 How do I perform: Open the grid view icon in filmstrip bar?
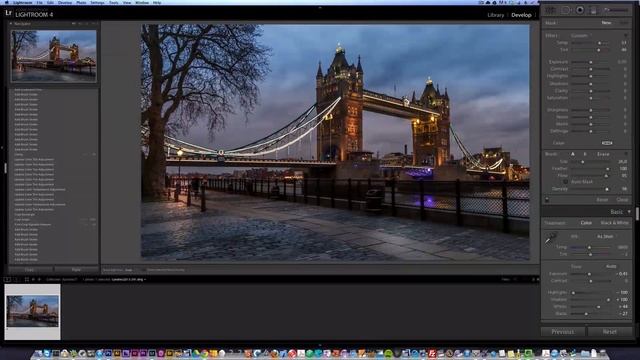tap(27, 280)
